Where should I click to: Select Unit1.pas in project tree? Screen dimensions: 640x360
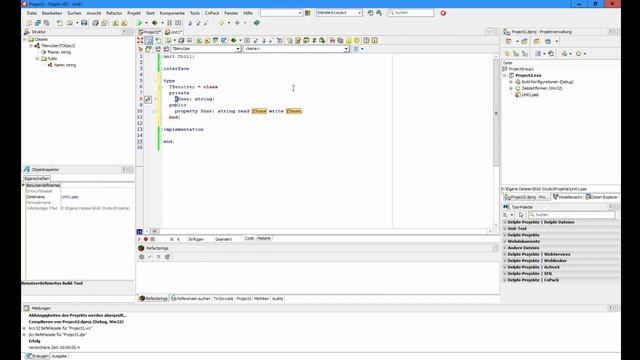point(530,95)
